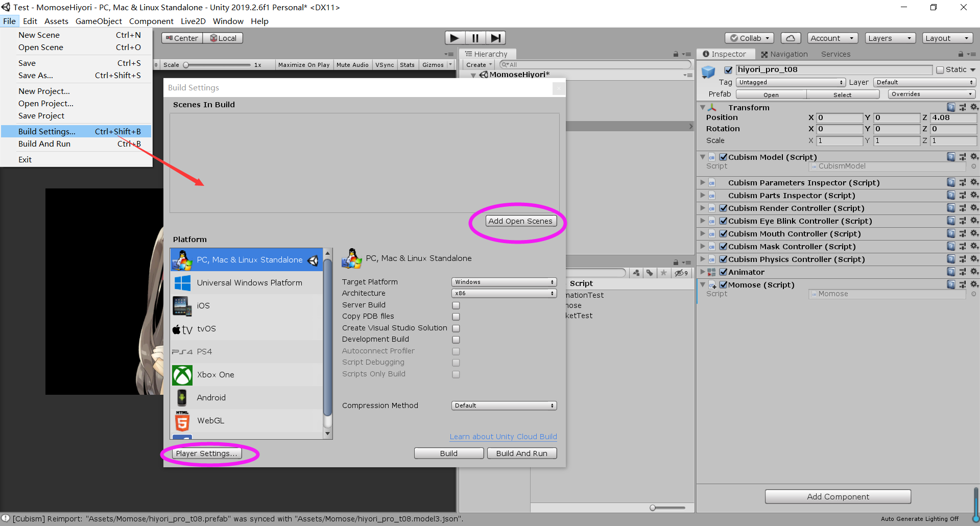Image resolution: width=980 pixels, height=526 pixels.
Task: Open the Learn about Unity Cloud Build link
Action: point(503,437)
